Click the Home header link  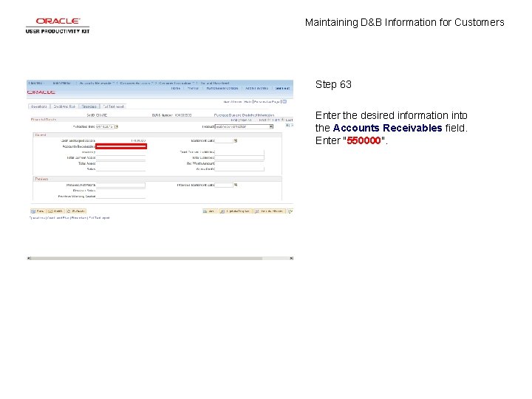[175, 88]
